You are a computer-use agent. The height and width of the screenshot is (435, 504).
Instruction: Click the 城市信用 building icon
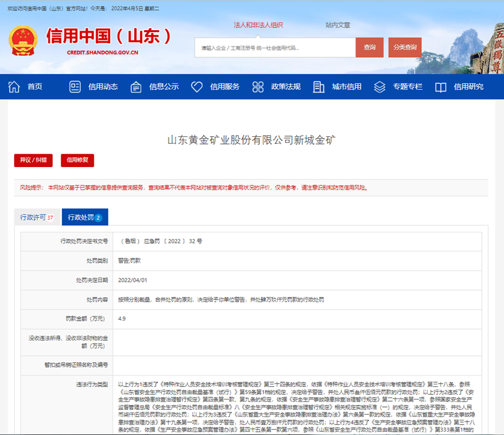point(318,87)
